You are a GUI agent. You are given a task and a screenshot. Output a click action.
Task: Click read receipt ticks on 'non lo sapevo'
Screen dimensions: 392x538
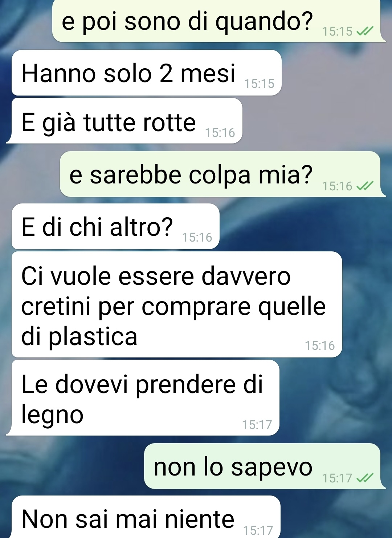(x=364, y=478)
